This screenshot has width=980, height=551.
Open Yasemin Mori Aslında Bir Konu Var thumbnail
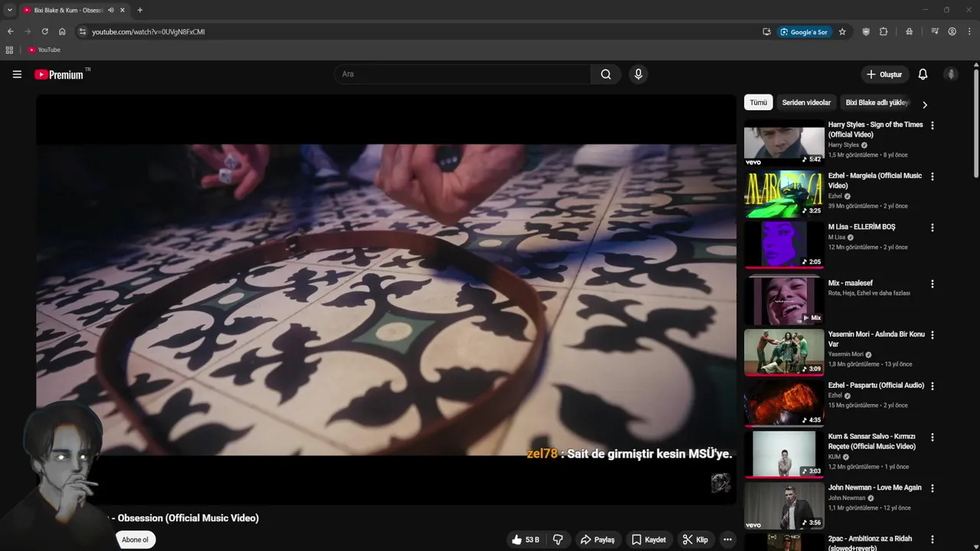[784, 352]
